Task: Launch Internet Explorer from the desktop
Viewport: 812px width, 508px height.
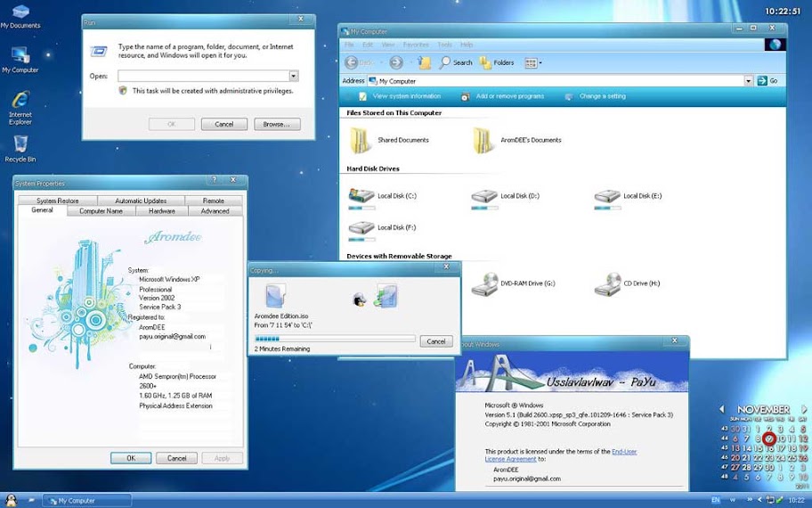Action: coord(20,108)
